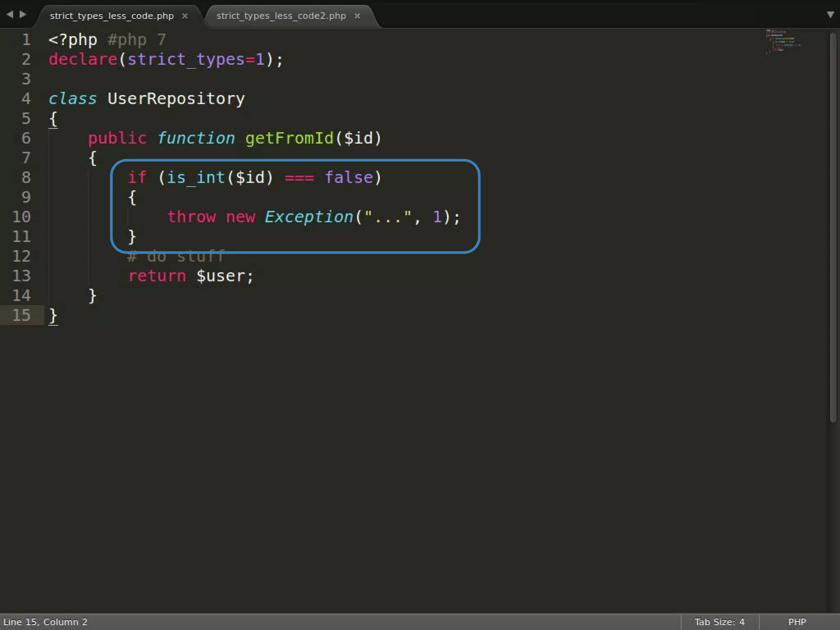
Task: Click the Exception class name
Action: 308,217
